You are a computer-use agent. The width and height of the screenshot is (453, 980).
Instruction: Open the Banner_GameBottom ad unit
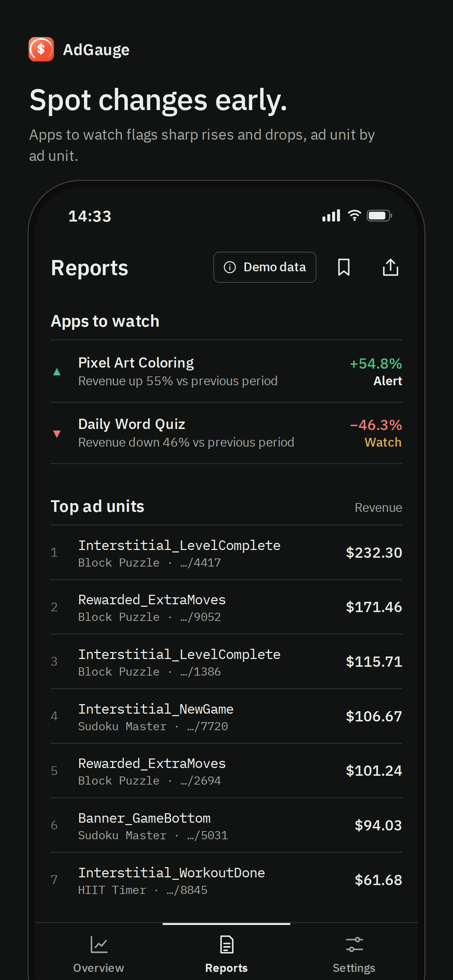point(226,825)
